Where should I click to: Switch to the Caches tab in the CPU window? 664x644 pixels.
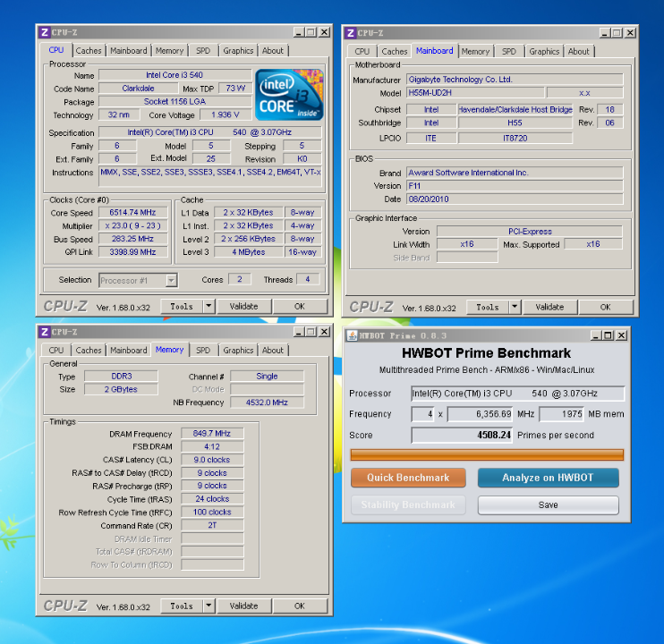pos(89,51)
